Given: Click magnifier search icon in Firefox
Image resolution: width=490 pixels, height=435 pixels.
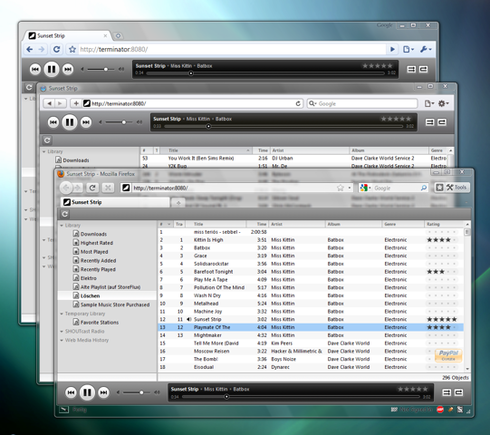Looking at the screenshot, I should 424,188.
